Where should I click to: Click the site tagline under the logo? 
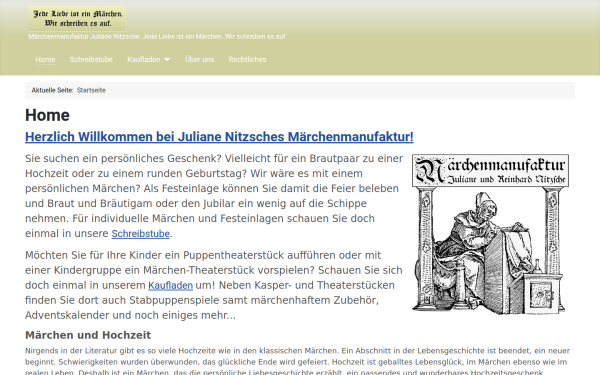pos(157,37)
